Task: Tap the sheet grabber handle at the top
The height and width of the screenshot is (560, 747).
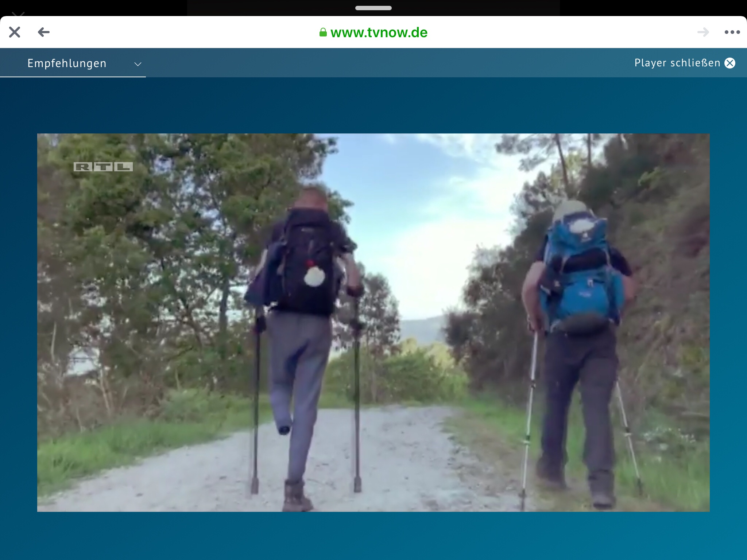Action: [x=373, y=8]
